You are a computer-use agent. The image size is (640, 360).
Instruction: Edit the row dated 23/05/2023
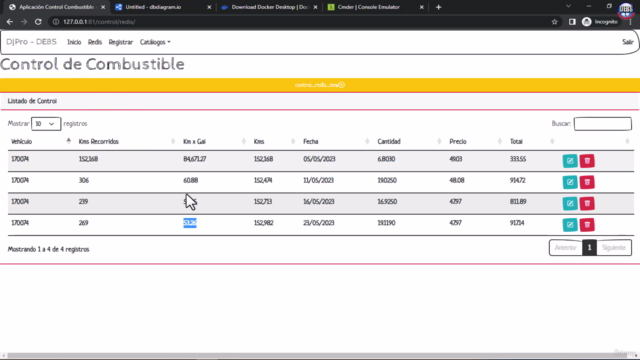tap(570, 224)
